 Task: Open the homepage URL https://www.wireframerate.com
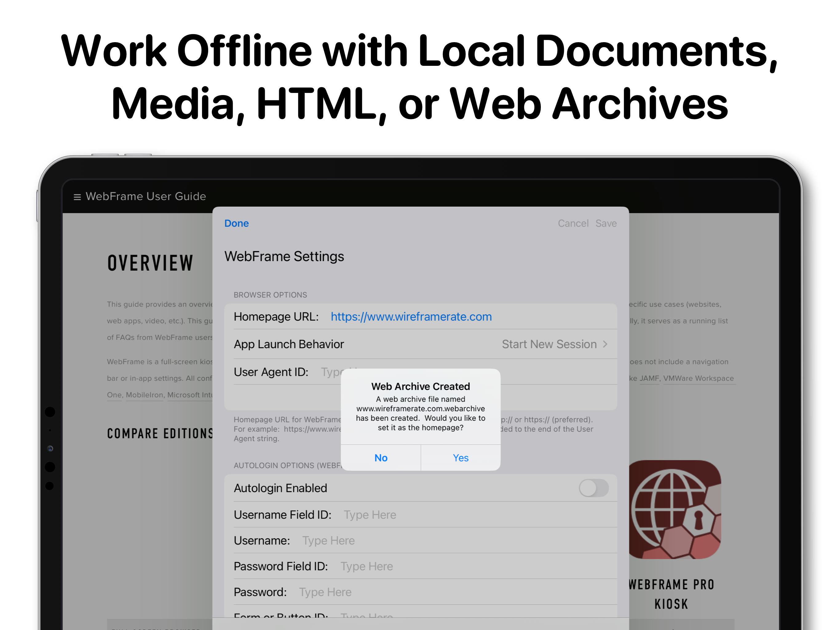(411, 317)
